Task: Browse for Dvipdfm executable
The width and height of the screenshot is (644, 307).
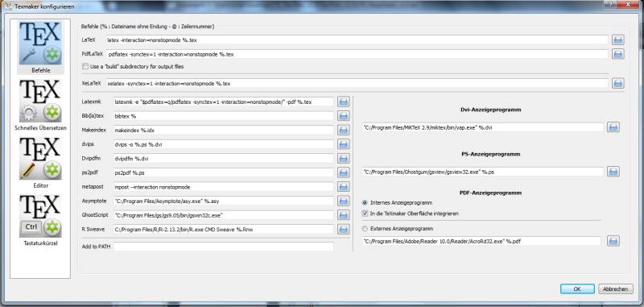Action: 344,158
